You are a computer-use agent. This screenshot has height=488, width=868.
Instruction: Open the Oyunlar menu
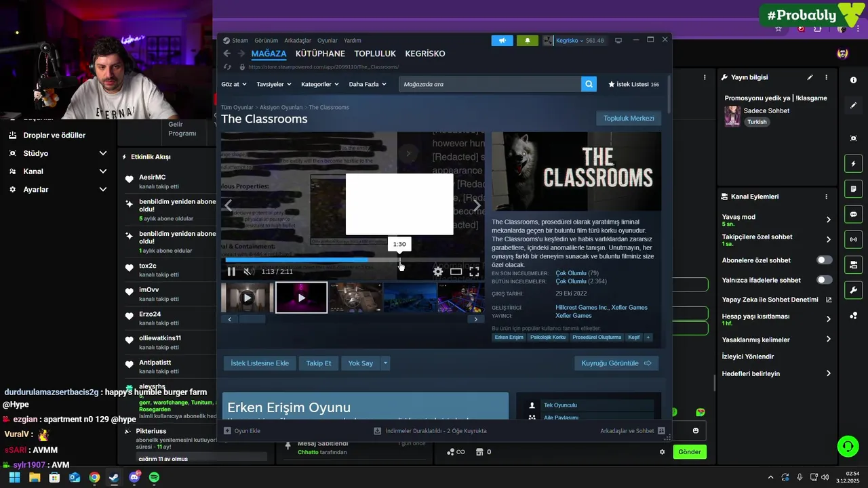tap(328, 41)
